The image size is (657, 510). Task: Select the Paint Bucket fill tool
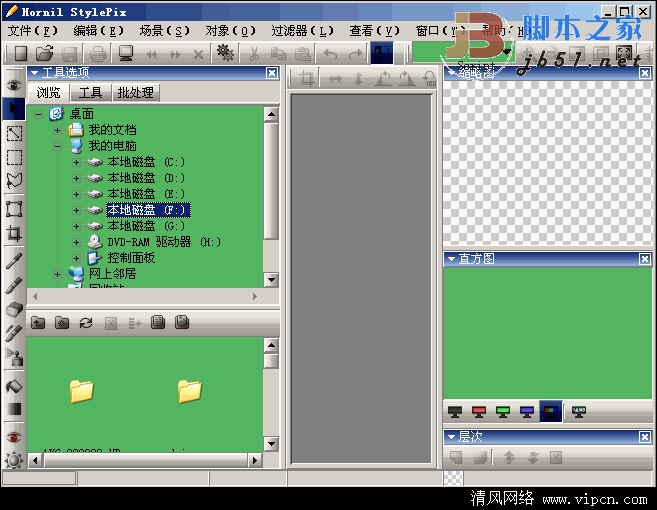pos(14,385)
